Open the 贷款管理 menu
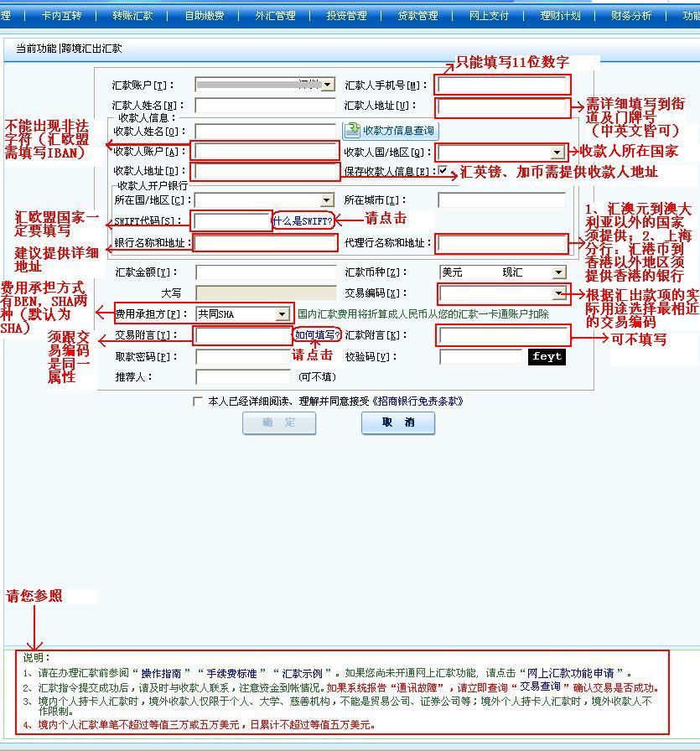Image resolution: width=700 pixels, height=751 pixels. pos(417,16)
